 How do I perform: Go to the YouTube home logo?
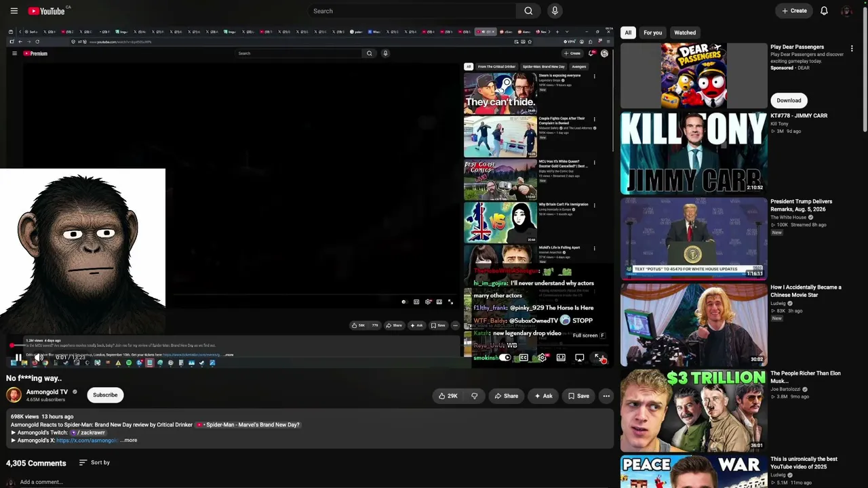tap(46, 11)
